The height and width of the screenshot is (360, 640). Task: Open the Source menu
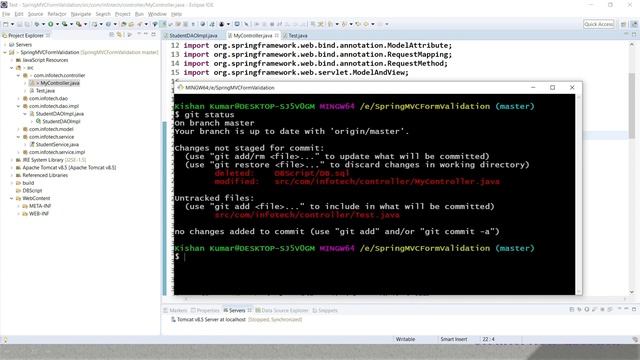tap(36, 14)
